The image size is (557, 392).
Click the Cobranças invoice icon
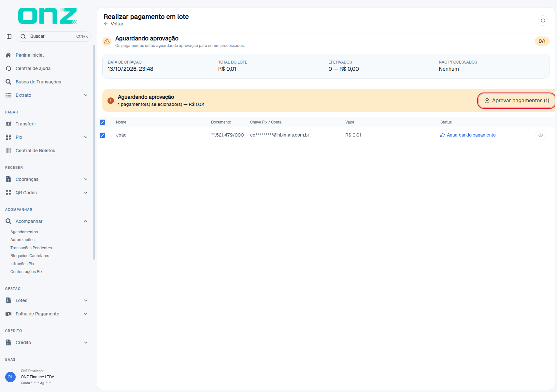point(8,179)
